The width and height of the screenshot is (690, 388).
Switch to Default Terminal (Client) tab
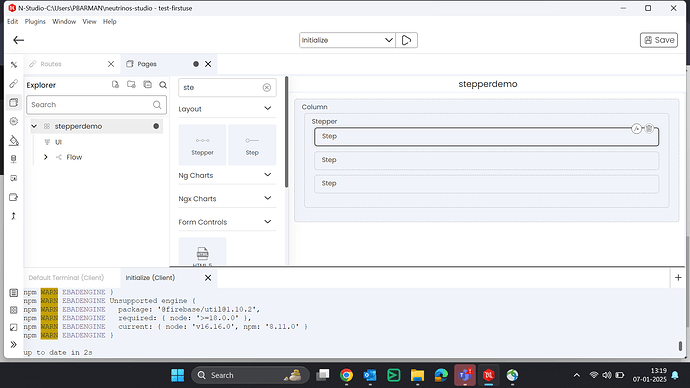point(66,278)
